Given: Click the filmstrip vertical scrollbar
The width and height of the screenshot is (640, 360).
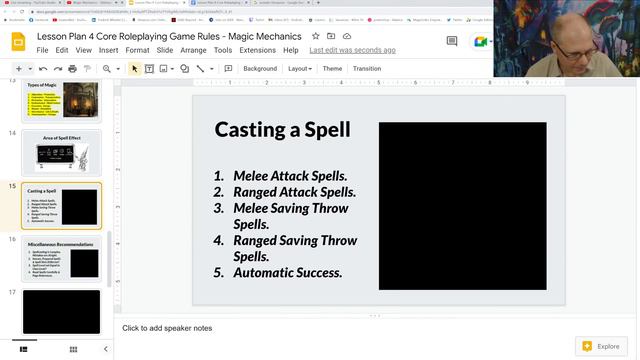Looking at the screenshot, I should click(109, 259).
